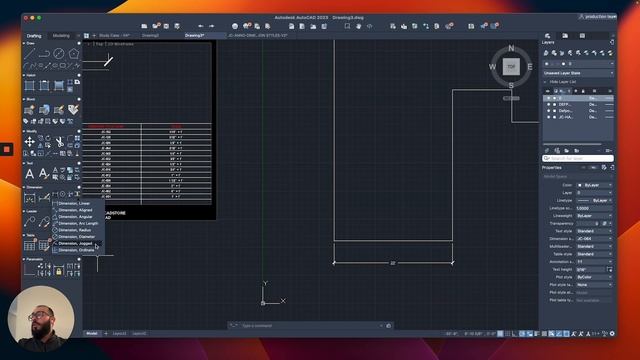Image resolution: width=640 pixels, height=360 pixels.
Task: Click the Search for layer field
Action: [x=578, y=158]
